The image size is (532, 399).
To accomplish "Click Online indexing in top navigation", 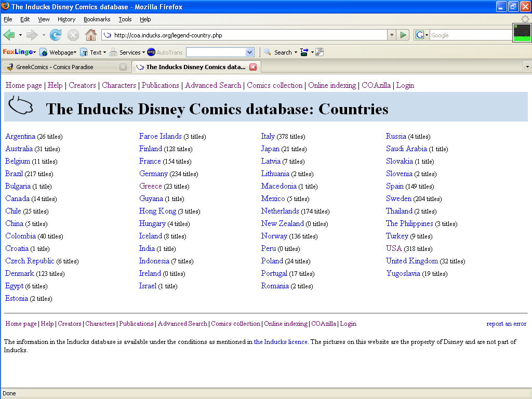I will (x=332, y=85).
